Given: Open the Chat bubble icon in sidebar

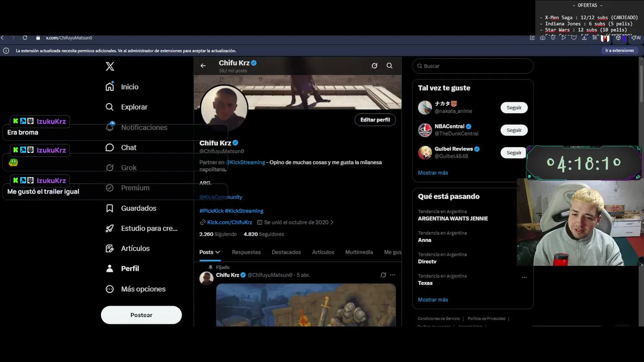Looking at the screenshot, I should (110, 147).
